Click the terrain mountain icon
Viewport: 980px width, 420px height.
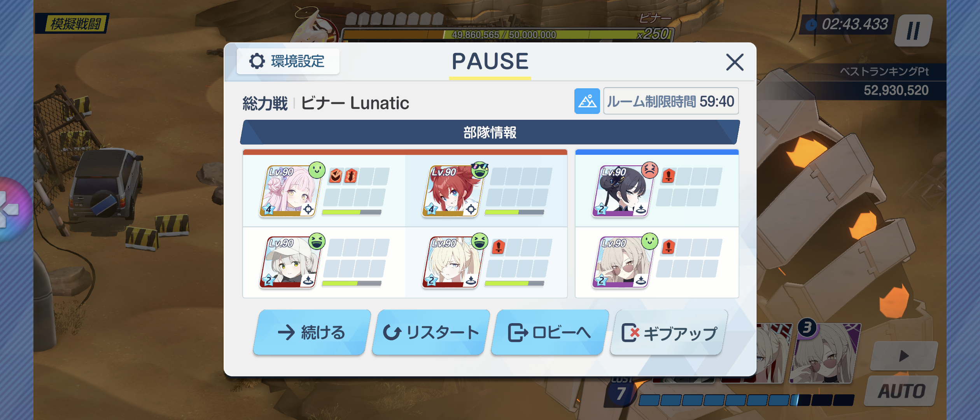587,101
